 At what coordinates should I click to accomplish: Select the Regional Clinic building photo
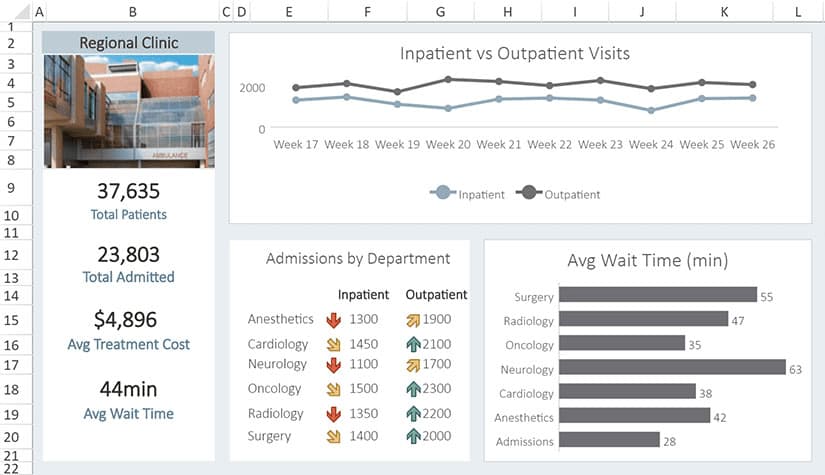(129, 111)
